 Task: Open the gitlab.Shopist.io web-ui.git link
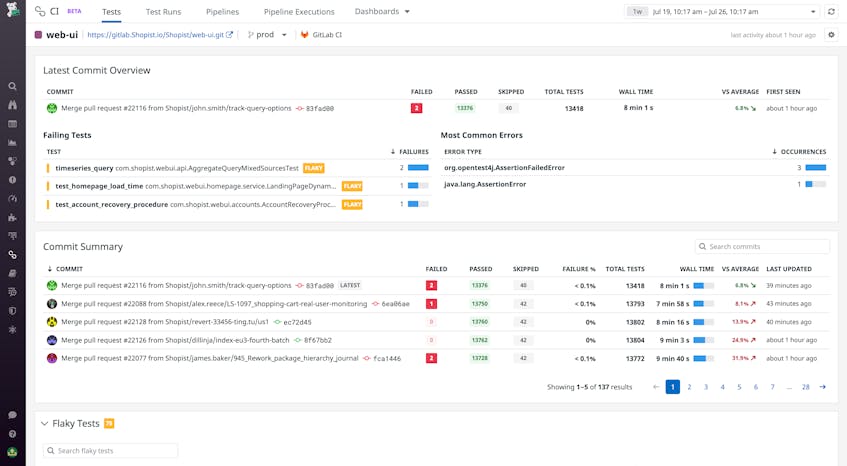tap(156, 35)
